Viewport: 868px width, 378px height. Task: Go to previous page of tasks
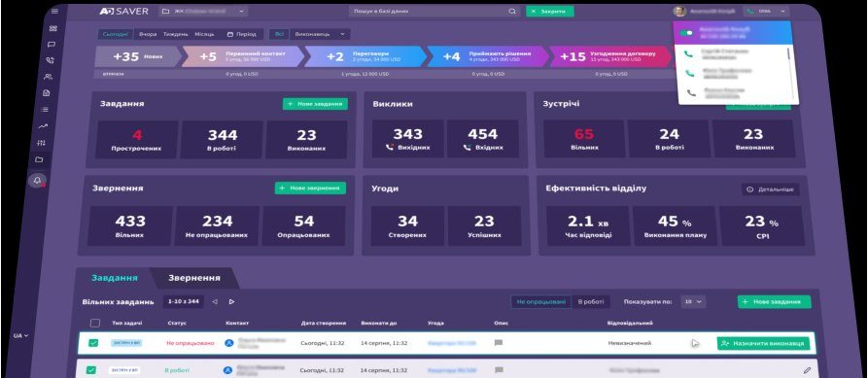[x=215, y=301]
